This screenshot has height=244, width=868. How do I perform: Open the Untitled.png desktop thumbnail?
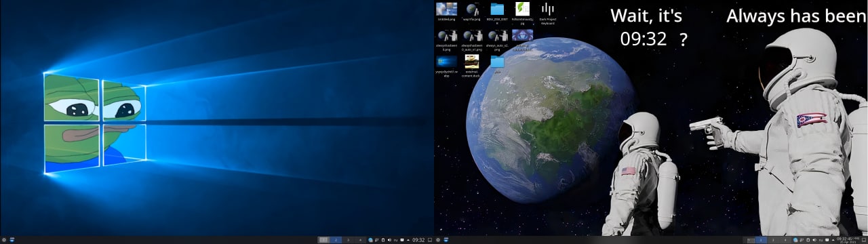pyautogui.click(x=446, y=9)
